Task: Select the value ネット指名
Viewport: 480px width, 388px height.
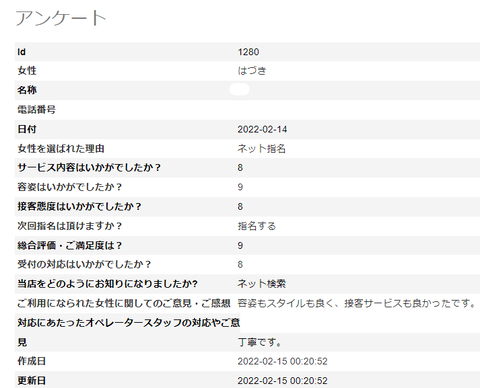Action: tap(262, 148)
